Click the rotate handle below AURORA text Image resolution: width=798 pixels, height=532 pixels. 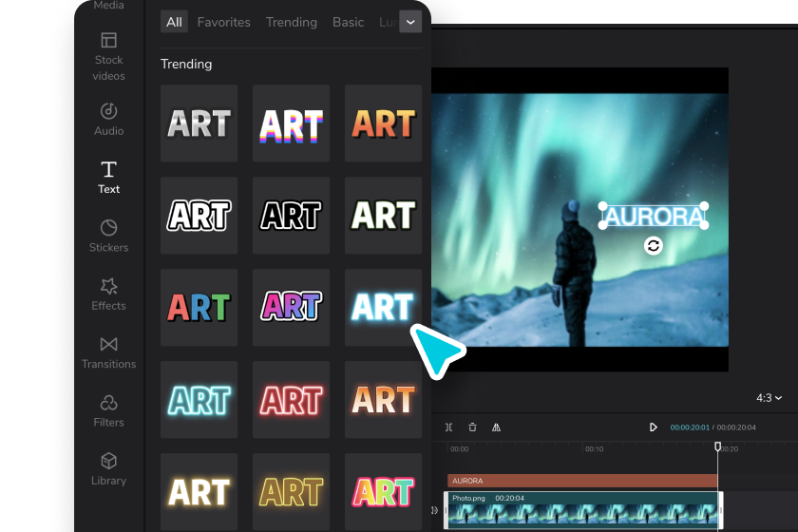click(x=654, y=246)
